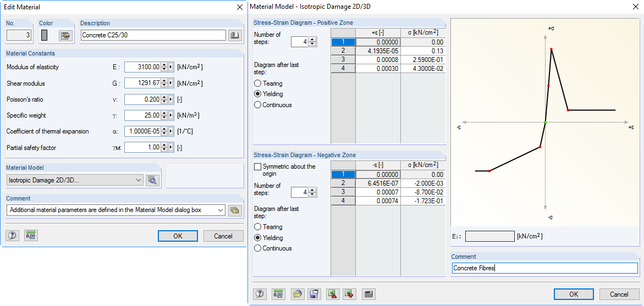Click negative stress cell -8.700E-02
The width and height of the screenshot is (644, 306).
pyautogui.click(x=423, y=192)
